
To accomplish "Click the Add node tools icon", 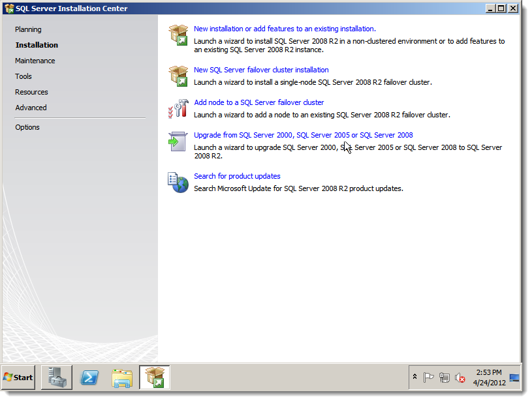I will click(x=178, y=109).
